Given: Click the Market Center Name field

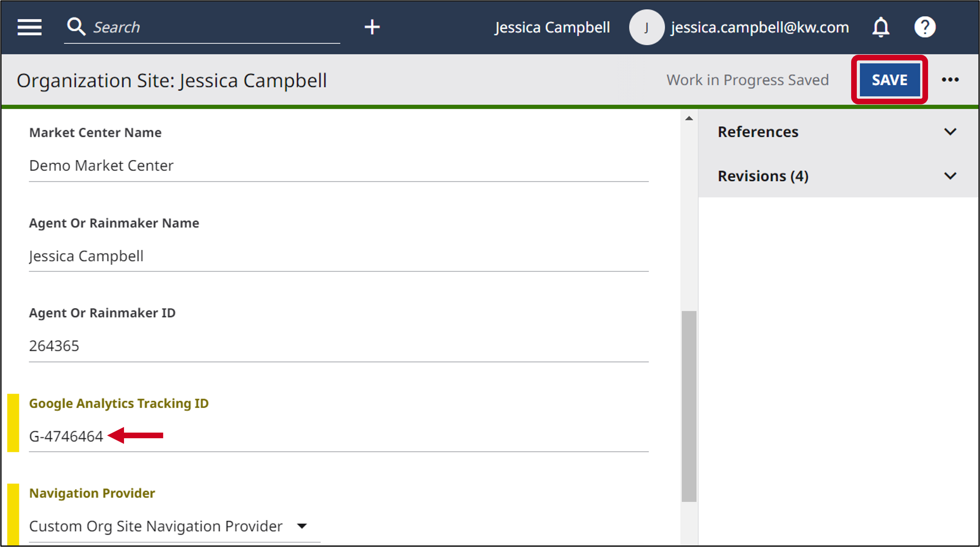Looking at the screenshot, I should 339,166.
